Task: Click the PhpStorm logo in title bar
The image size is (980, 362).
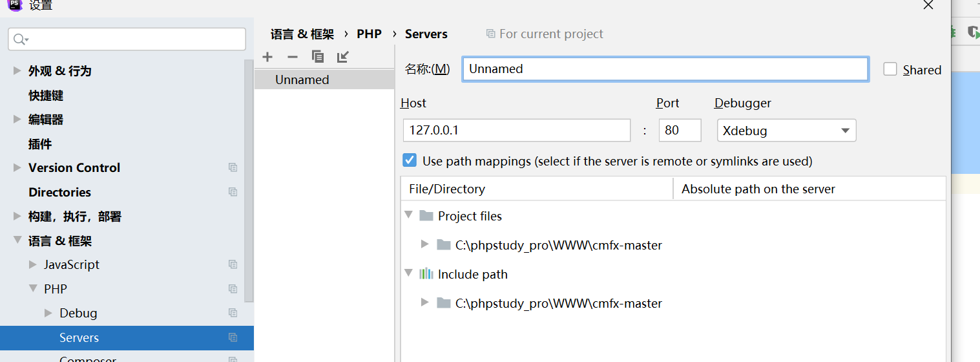Action: tap(15, 5)
